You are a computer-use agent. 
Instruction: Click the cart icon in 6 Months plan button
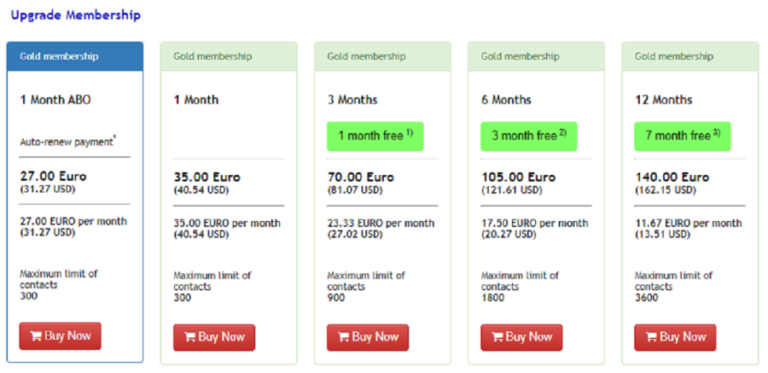[497, 337]
